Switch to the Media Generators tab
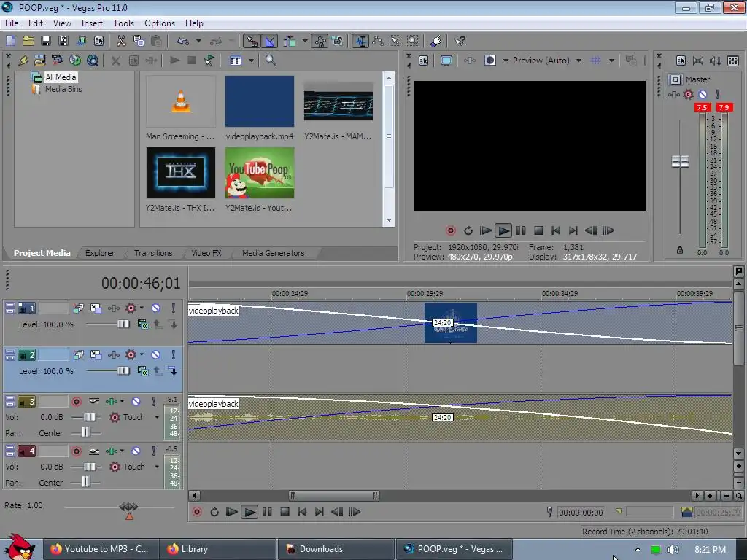The width and height of the screenshot is (747, 560). [x=273, y=253]
